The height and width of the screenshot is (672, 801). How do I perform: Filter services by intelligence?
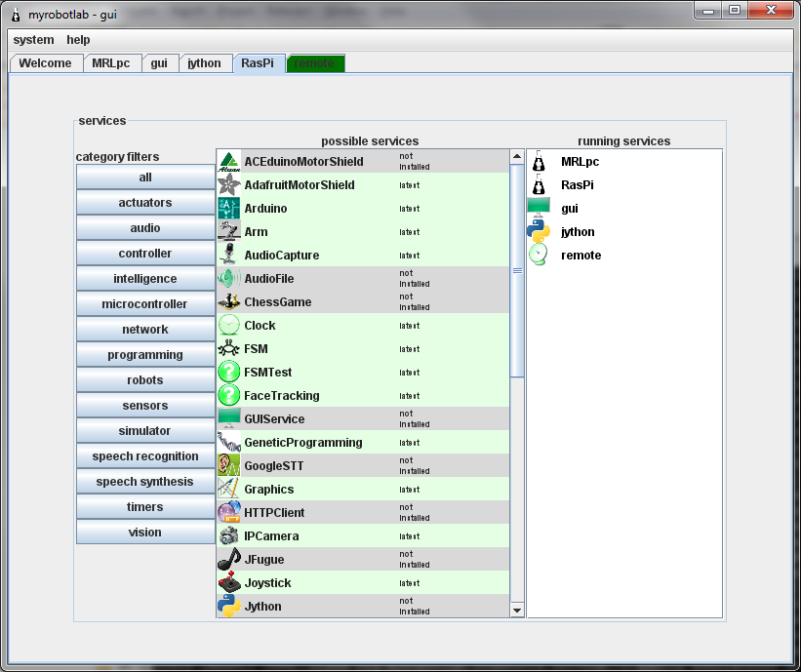145,279
